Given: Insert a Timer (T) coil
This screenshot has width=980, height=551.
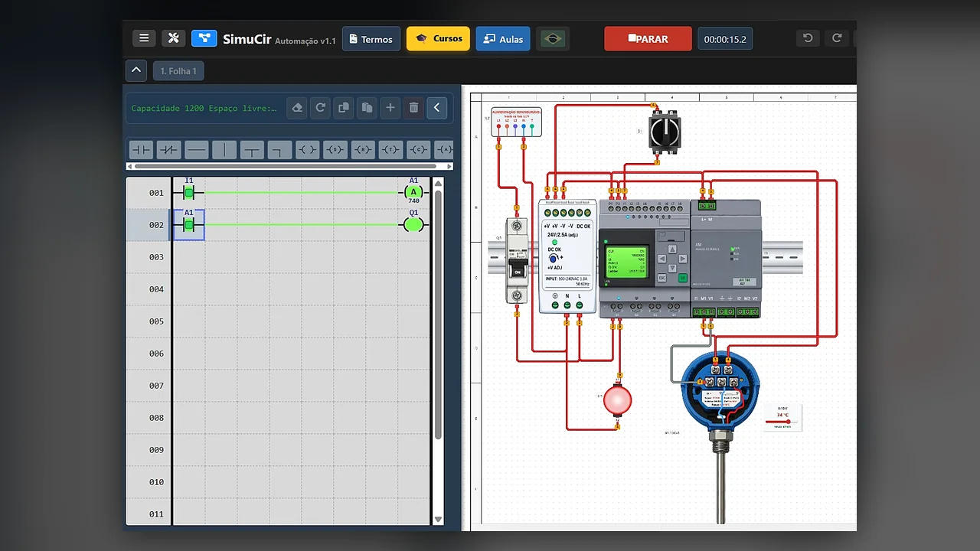Looking at the screenshot, I should 390,150.
